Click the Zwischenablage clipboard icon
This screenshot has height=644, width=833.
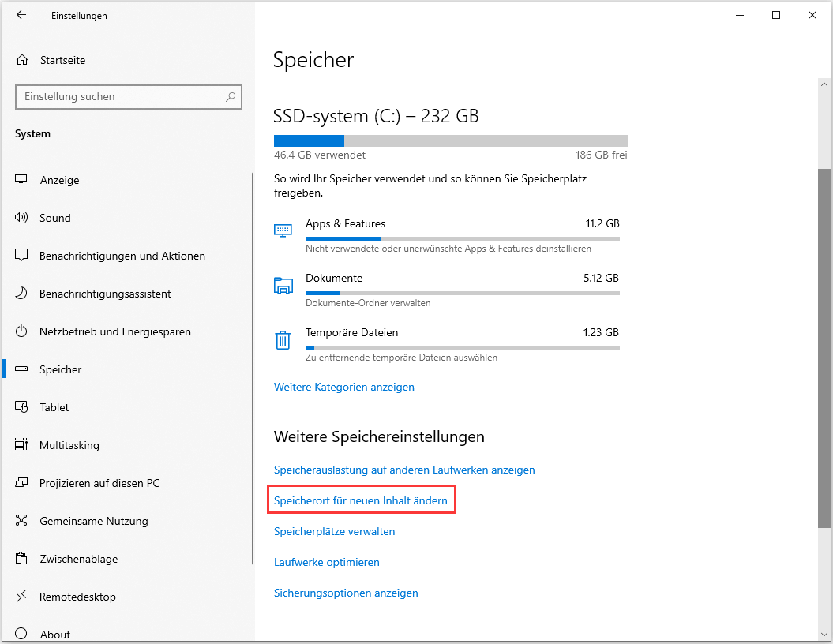(21, 559)
